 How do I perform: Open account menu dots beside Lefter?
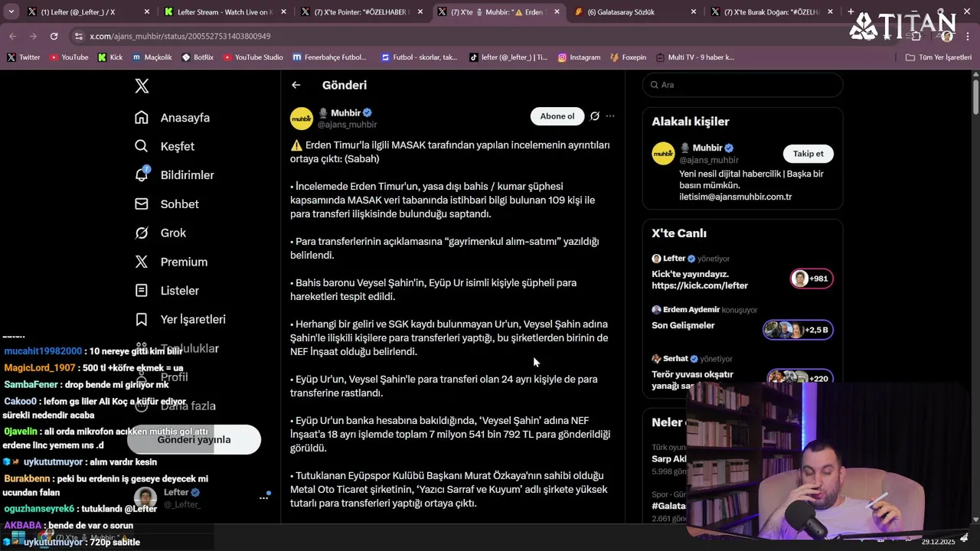pyautogui.click(x=263, y=497)
